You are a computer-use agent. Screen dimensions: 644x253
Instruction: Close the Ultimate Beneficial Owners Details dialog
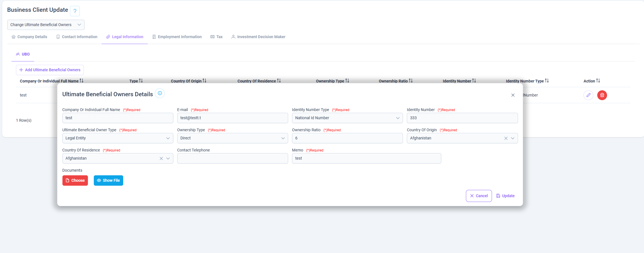tap(513, 95)
